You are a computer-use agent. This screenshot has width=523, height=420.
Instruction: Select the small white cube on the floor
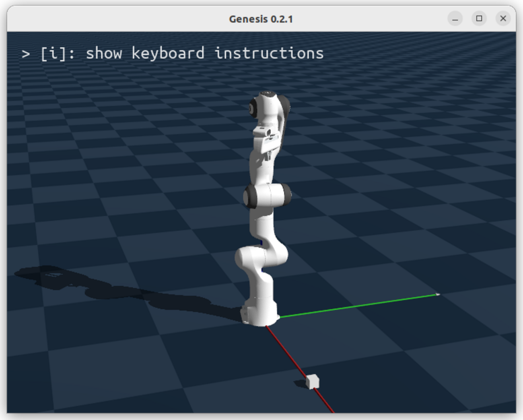coord(312,381)
